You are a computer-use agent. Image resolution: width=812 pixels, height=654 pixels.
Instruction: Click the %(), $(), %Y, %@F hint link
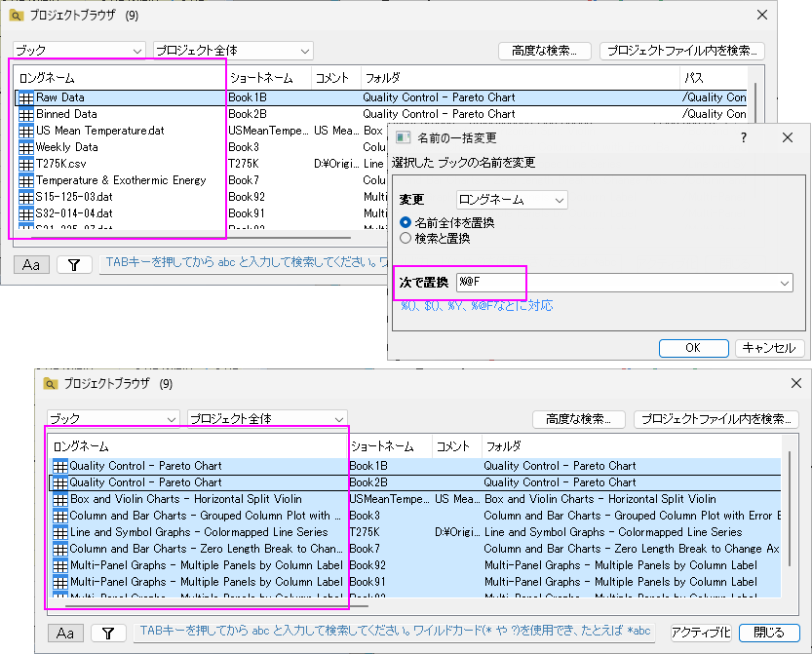[x=477, y=305]
